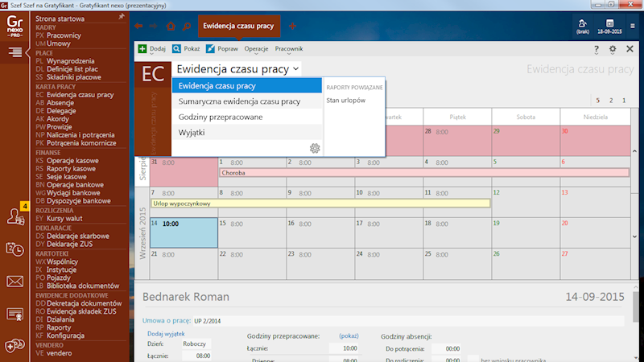
Task: Open Konfiguracja in the sidebar
Action: point(65,335)
